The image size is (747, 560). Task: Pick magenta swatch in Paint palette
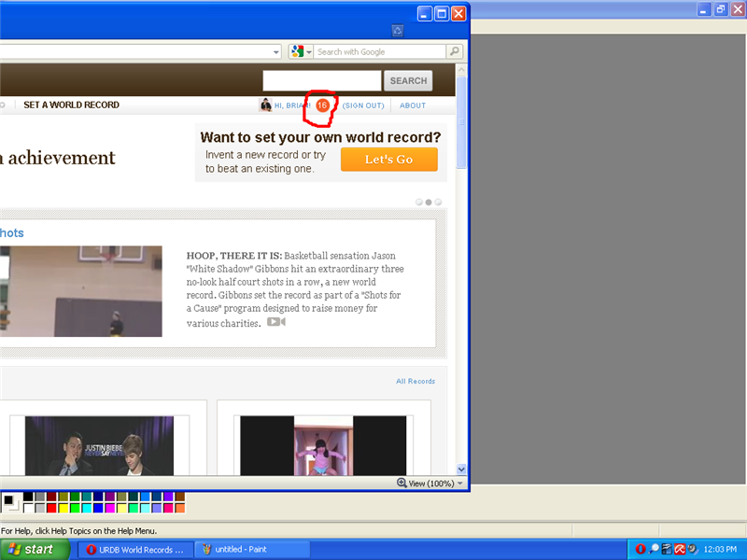(110, 508)
